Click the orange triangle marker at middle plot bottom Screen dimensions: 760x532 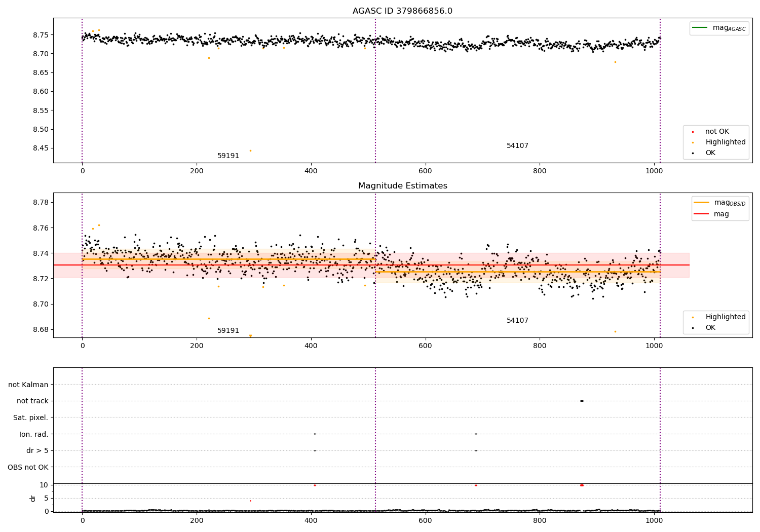coord(250,336)
